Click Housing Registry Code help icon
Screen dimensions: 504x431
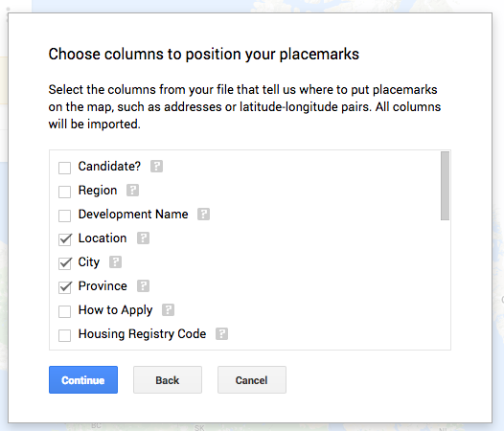(221, 334)
